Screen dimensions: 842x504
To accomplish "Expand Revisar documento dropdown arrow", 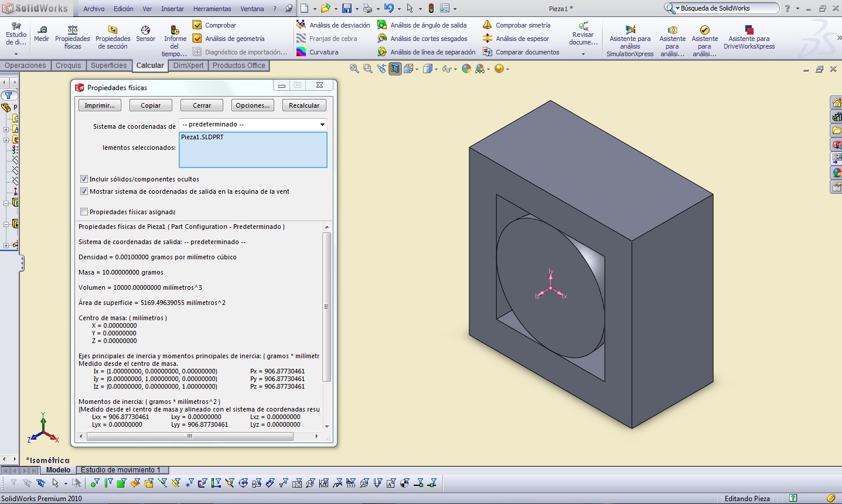I will [583, 54].
